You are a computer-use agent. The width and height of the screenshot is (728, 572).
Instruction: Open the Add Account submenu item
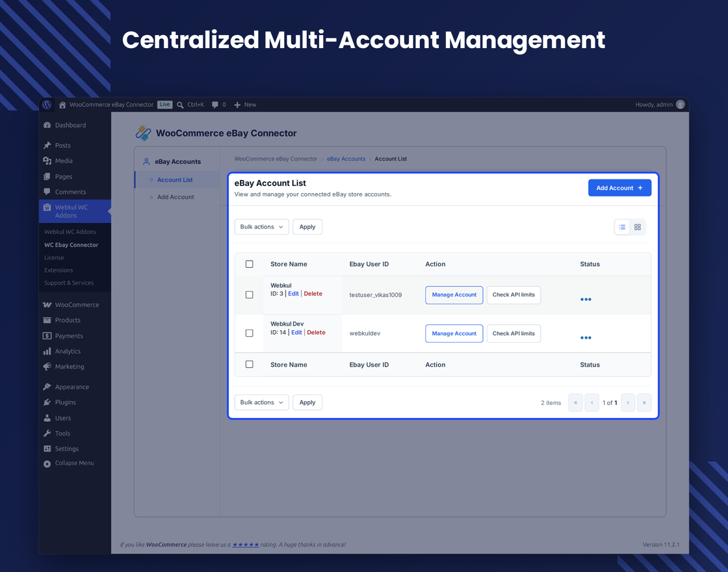[x=175, y=197]
